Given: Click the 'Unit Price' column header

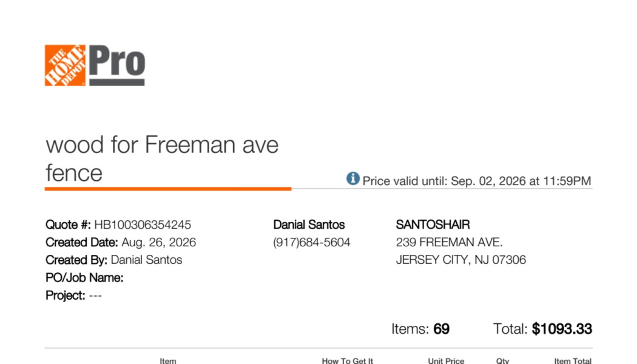Looking at the screenshot, I should click(x=446, y=360).
